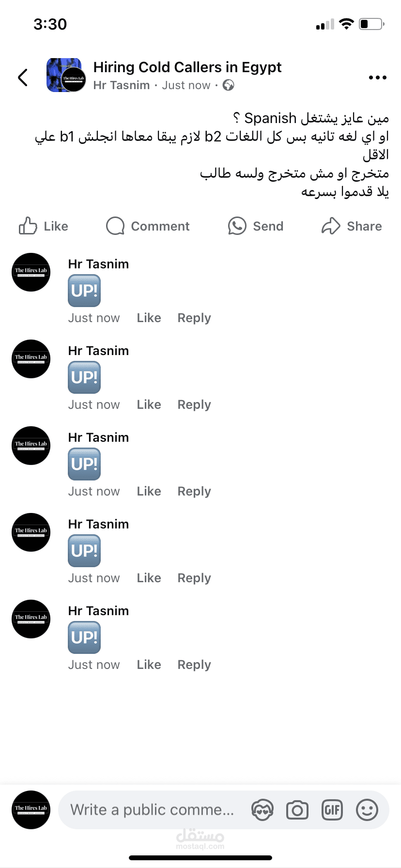Tap the Share arrow icon
This screenshot has width=401, height=868.
pos(331,226)
